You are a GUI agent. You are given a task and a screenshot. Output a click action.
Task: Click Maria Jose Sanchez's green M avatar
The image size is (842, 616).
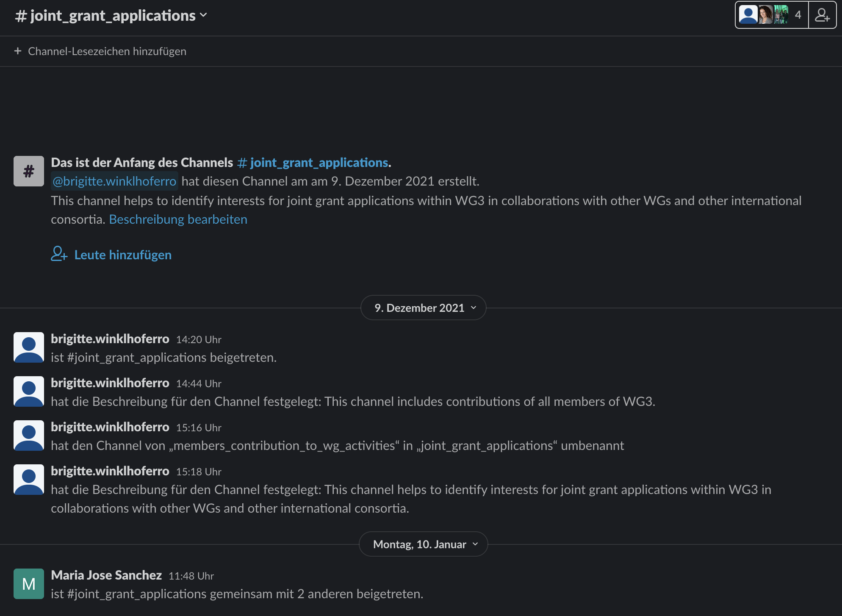29,584
